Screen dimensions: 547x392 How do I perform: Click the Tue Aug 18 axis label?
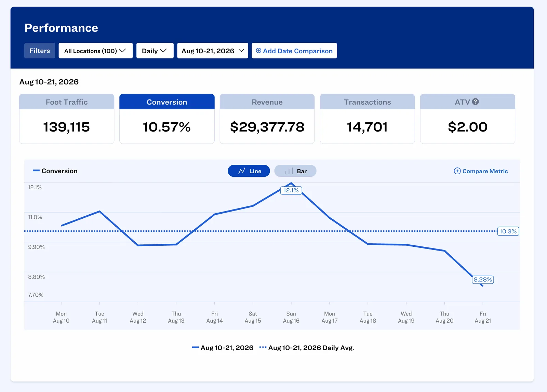pyautogui.click(x=368, y=317)
